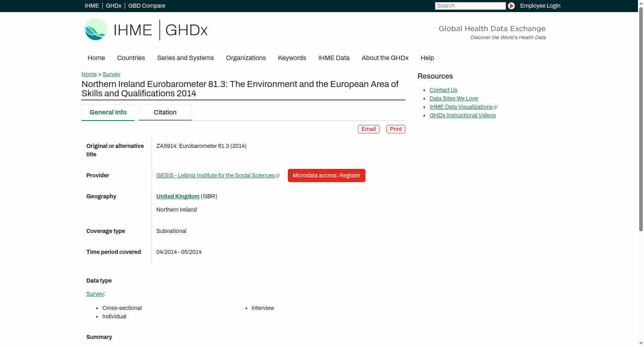Click '04/2014 - 05/2014' time period value
This screenshot has height=347, width=644.
pos(179,252)
